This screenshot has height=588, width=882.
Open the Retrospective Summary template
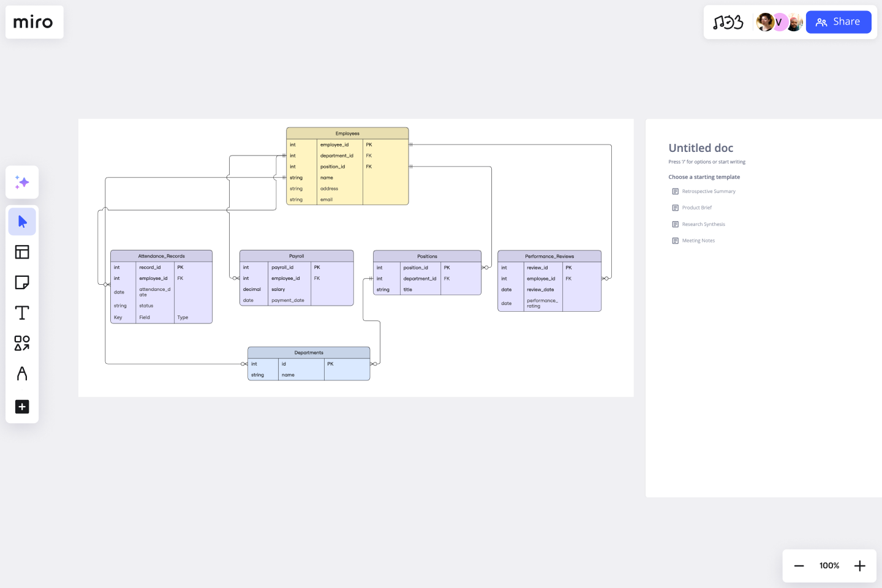click(x=709, y=191)
